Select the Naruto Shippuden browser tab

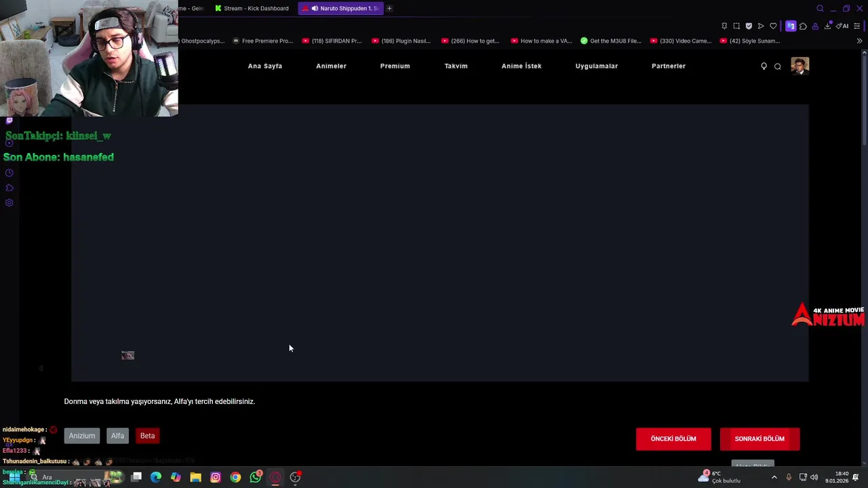click(340, 8)
